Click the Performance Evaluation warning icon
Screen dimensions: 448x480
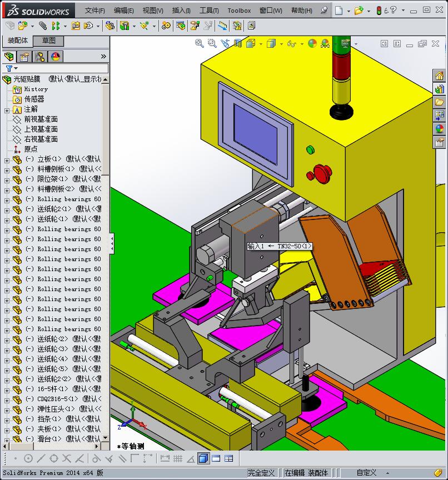click(x=237, y=26)
